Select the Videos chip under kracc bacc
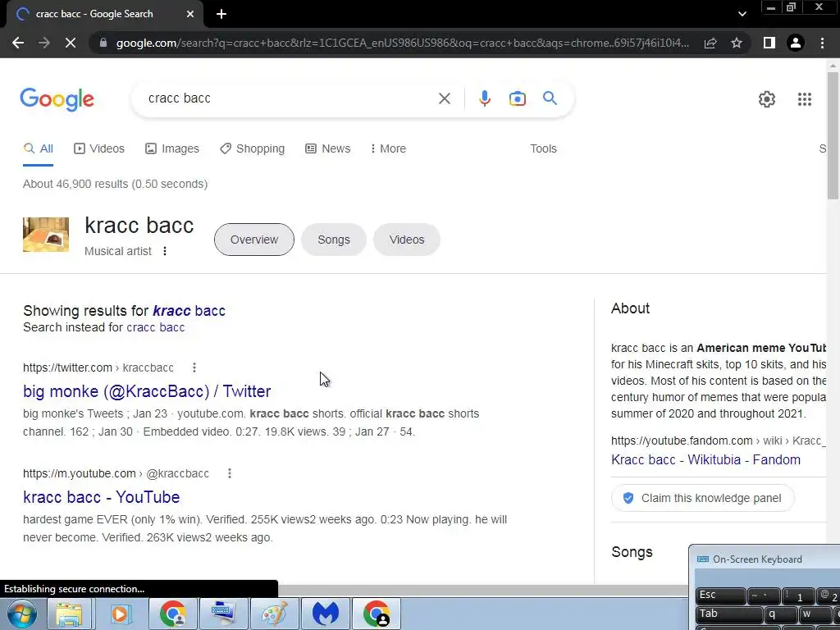The height and width of the screenshot is (630, 840). 407,240
